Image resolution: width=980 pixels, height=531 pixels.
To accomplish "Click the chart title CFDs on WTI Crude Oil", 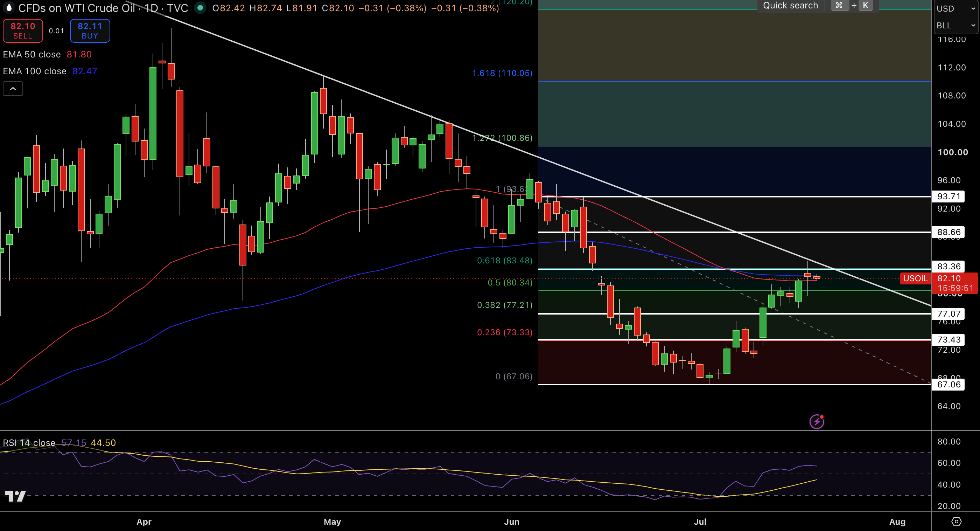I will click(76, 8).
